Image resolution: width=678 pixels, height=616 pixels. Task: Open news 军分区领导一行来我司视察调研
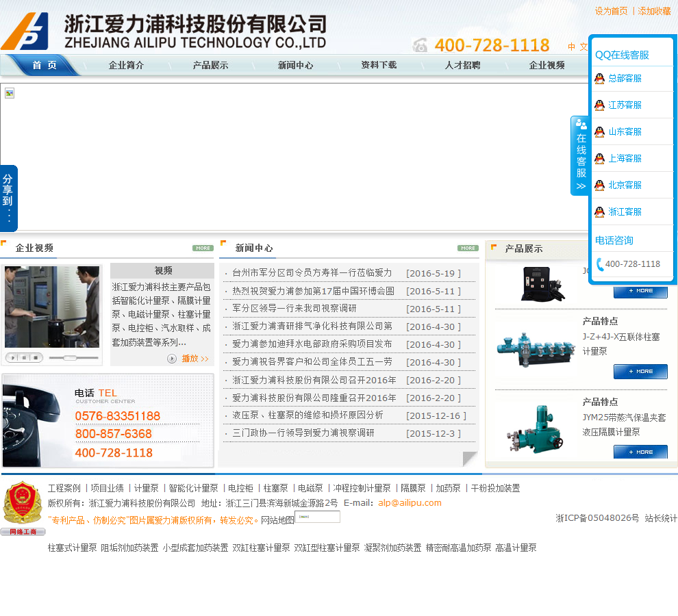294,308
